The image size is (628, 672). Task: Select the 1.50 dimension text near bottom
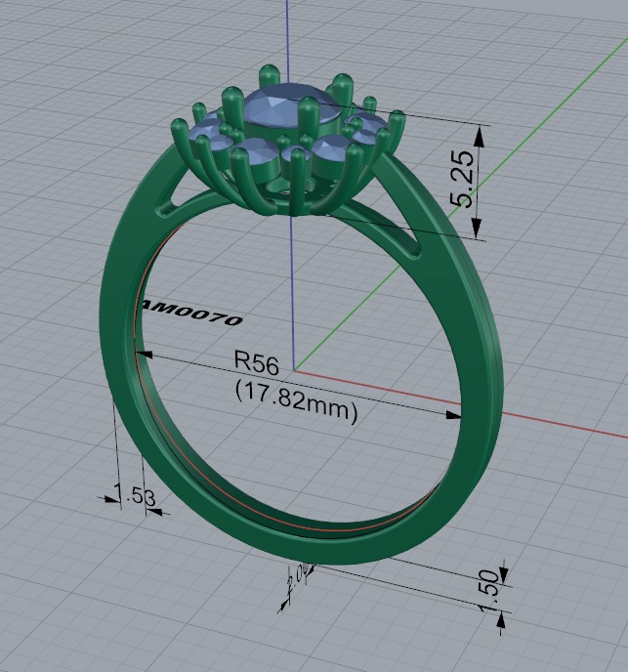[489, 591]
